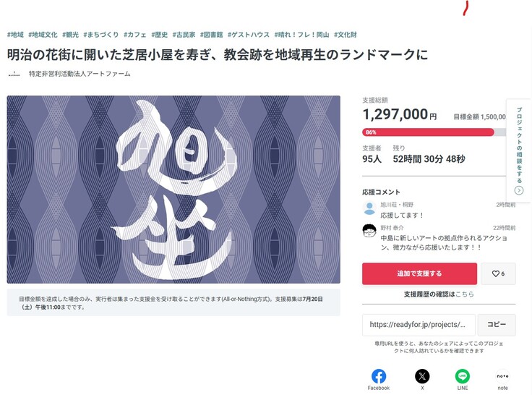Open 特定非営利活動法人アートファーム profile link
This screenshot has height=395, width=532.
80,74
